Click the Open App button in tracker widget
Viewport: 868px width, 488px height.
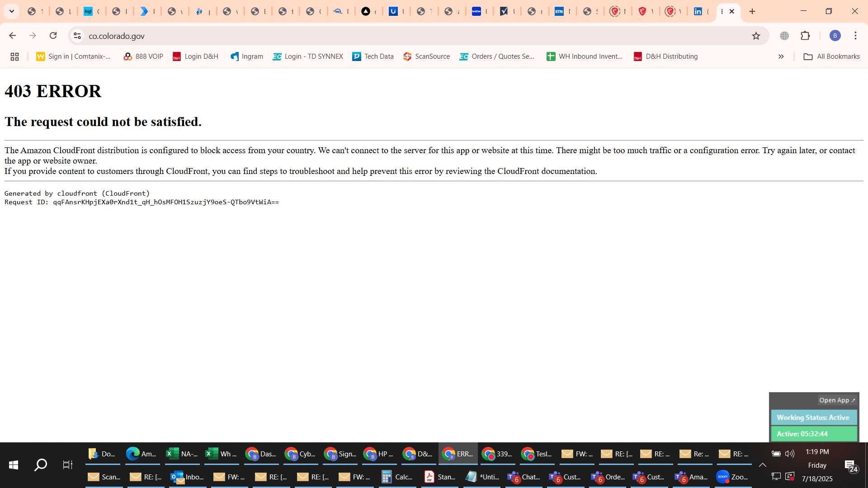pos(837,400)
